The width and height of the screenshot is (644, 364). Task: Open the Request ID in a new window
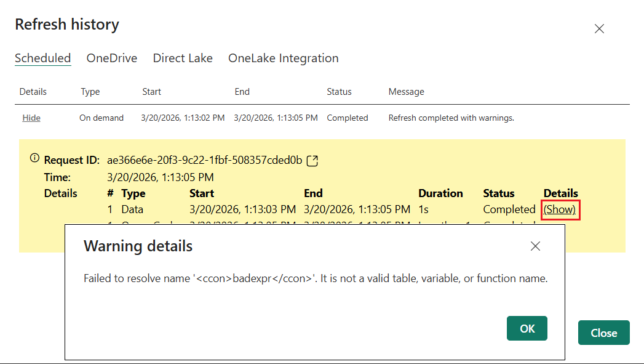(312, 160)
